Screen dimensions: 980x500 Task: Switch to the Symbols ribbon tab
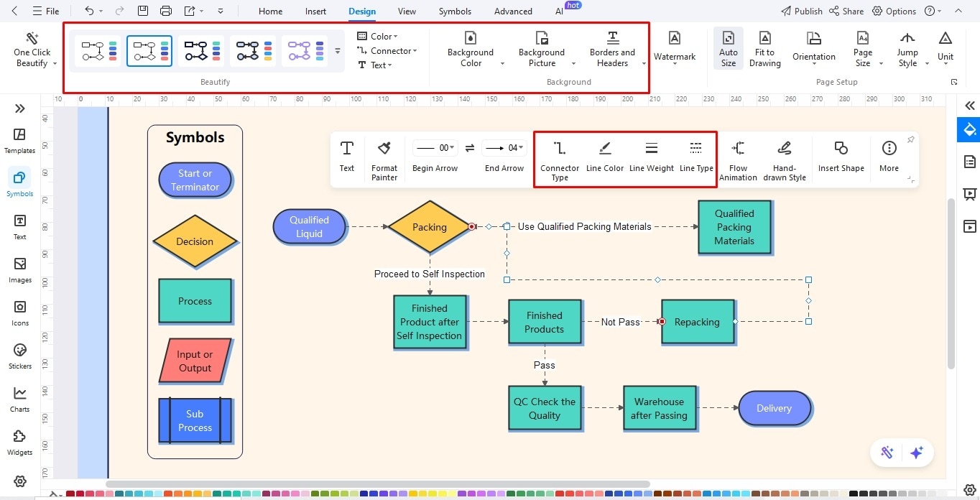pos(455,11)
